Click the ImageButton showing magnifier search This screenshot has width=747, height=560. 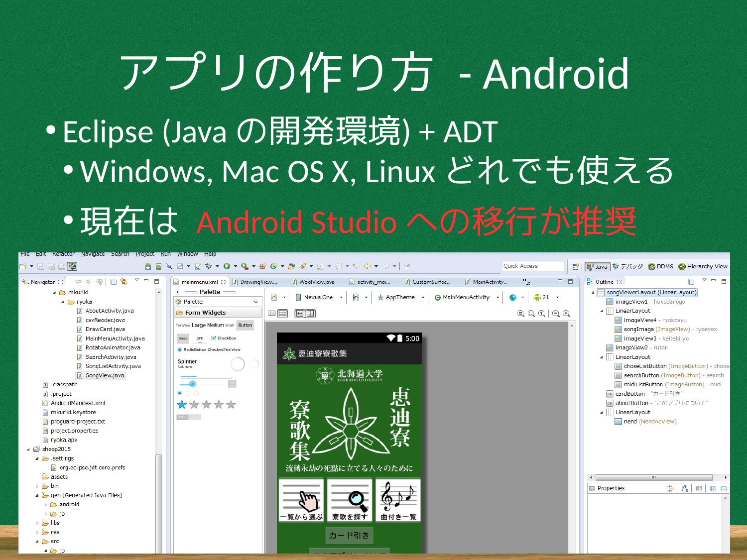tap(350, 500)
